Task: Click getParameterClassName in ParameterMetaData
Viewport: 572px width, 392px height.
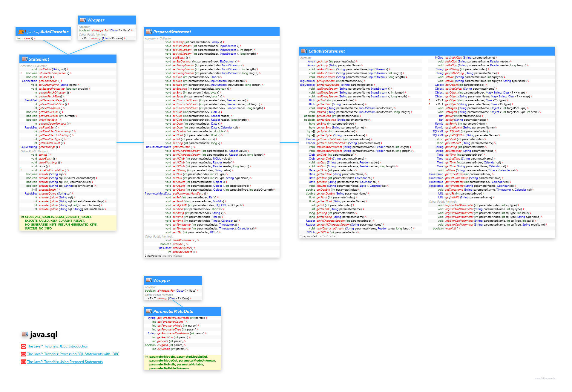Action: 173,318
